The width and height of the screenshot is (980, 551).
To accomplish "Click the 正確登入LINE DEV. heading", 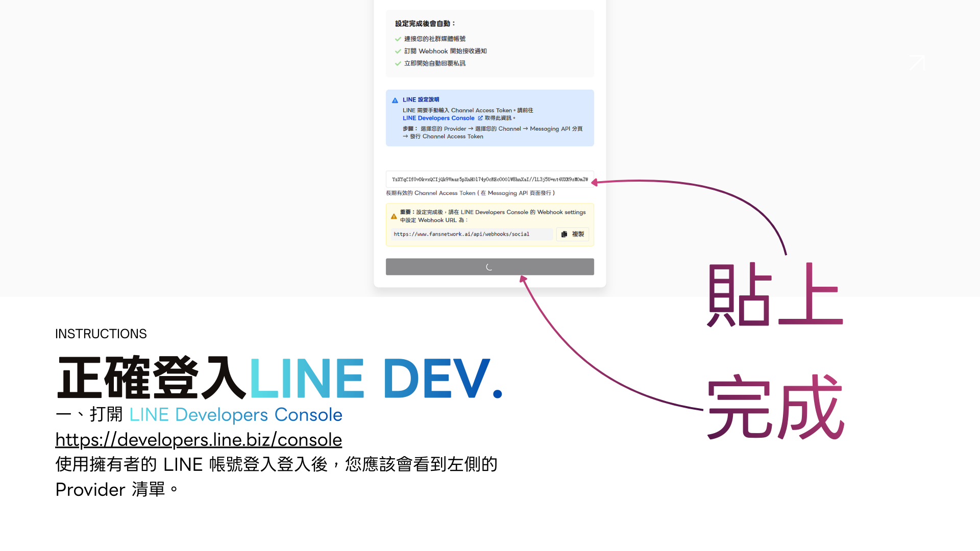I will point(280,378).
